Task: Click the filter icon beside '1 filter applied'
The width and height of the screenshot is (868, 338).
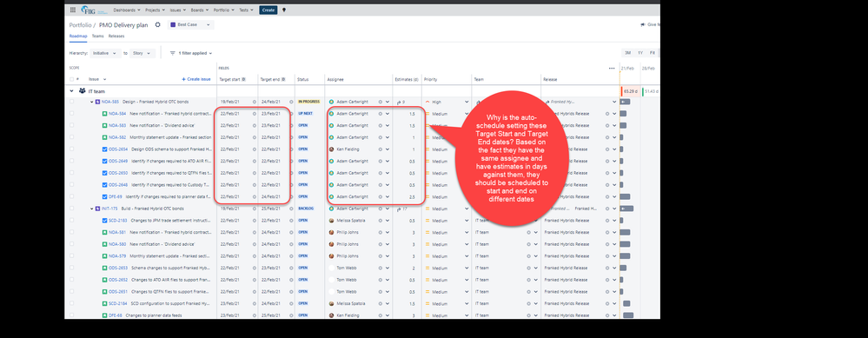Action: pos(172,53)
